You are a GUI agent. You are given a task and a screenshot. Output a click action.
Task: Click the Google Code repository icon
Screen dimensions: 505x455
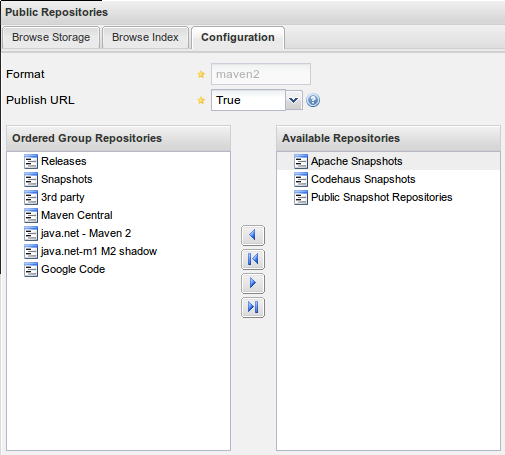(31, 270)
